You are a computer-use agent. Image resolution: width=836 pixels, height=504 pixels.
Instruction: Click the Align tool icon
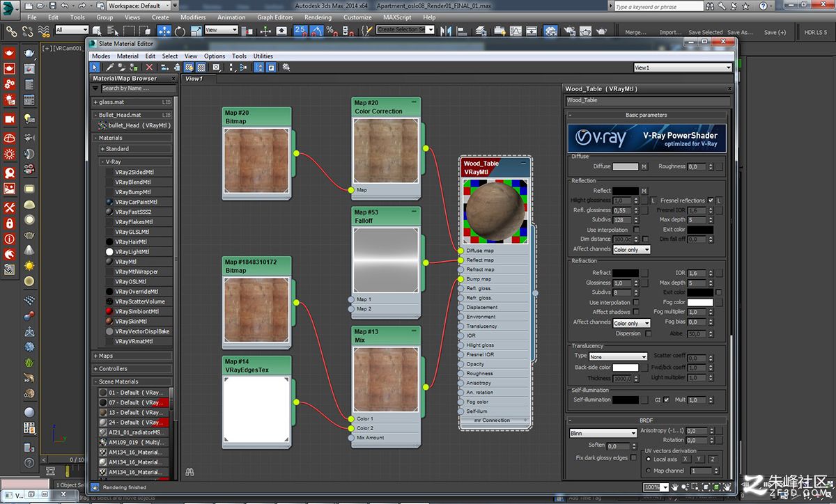point(461,31)
